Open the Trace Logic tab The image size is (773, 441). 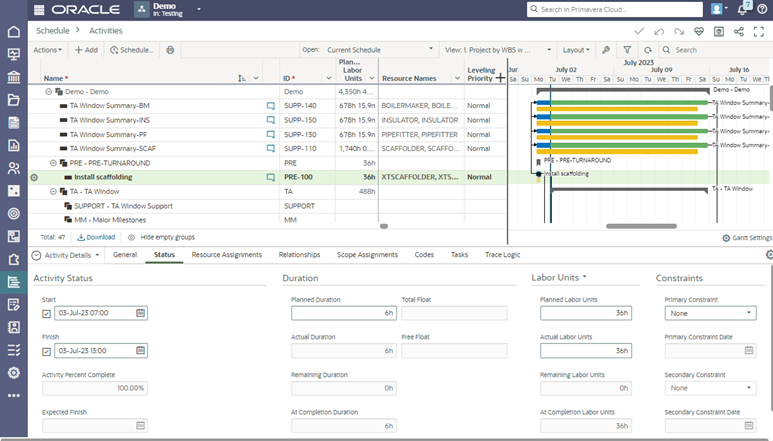click(500, 255)
